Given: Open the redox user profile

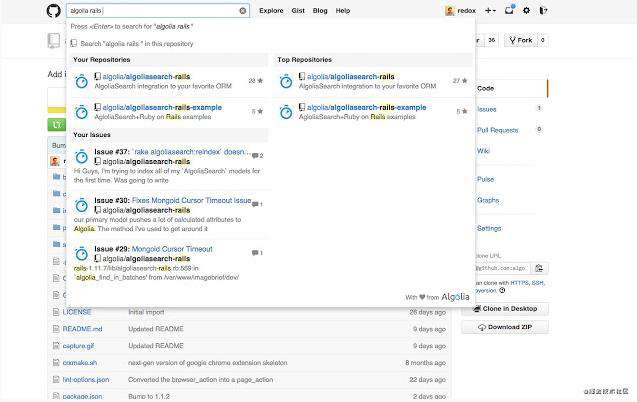Looking at the screenshot, I should point(466,11).
